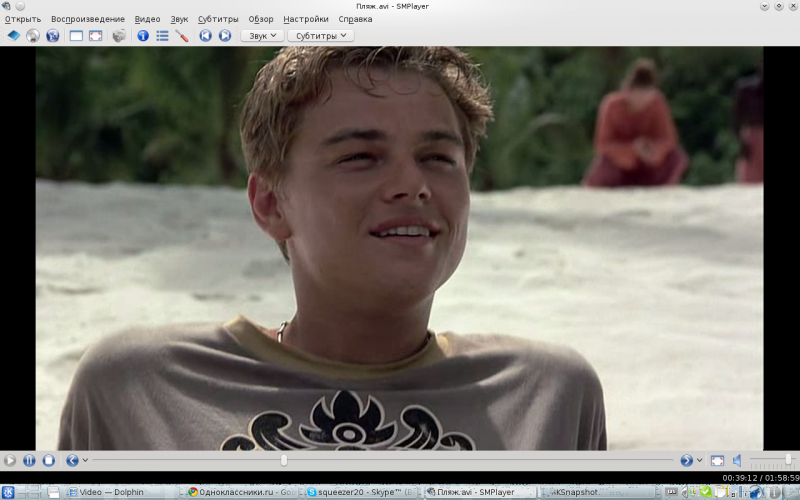Click the keyboard layout tray indicator
This screenshot has height=500, width=800.
point(671,492)
